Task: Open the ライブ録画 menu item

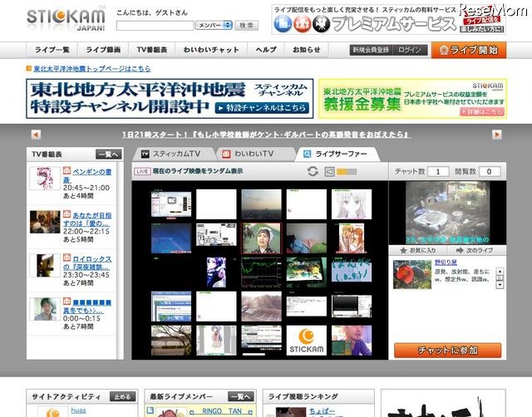Action: tap(103, 50)
